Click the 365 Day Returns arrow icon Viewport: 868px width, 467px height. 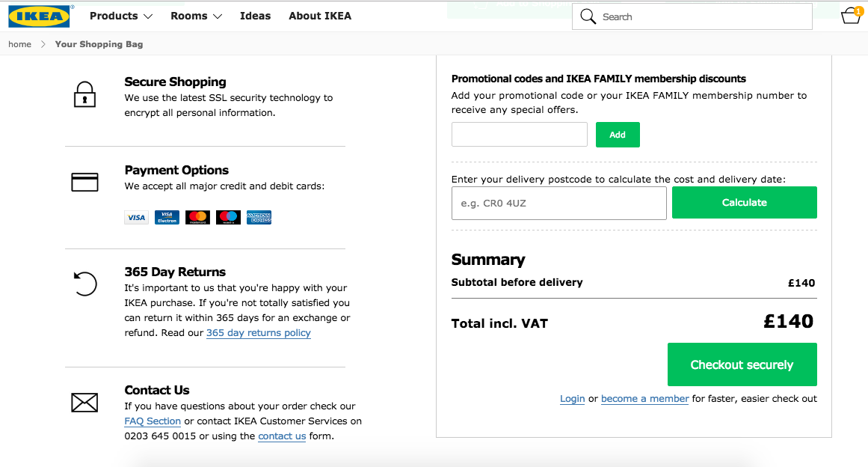coord(85,284)
